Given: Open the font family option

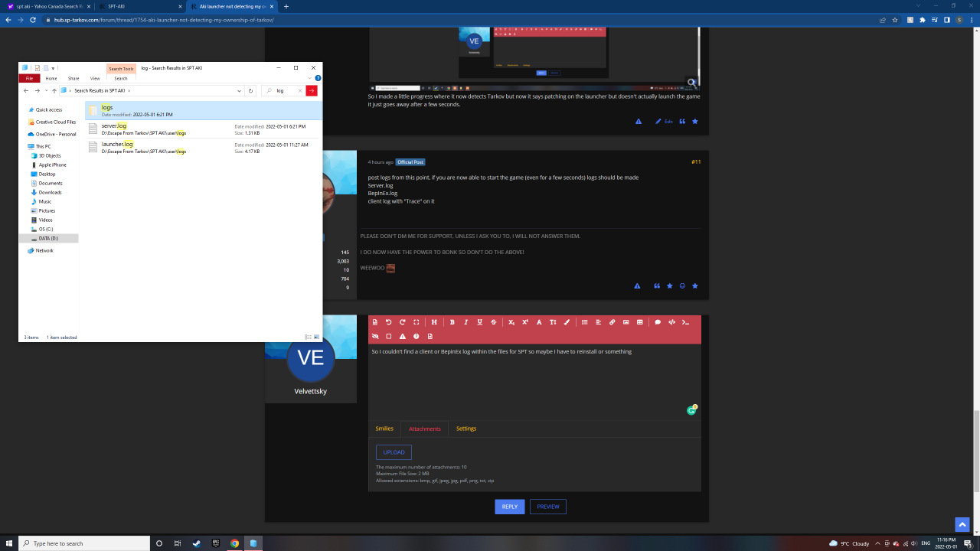Looking at the screenshot, I should (539, 322).
